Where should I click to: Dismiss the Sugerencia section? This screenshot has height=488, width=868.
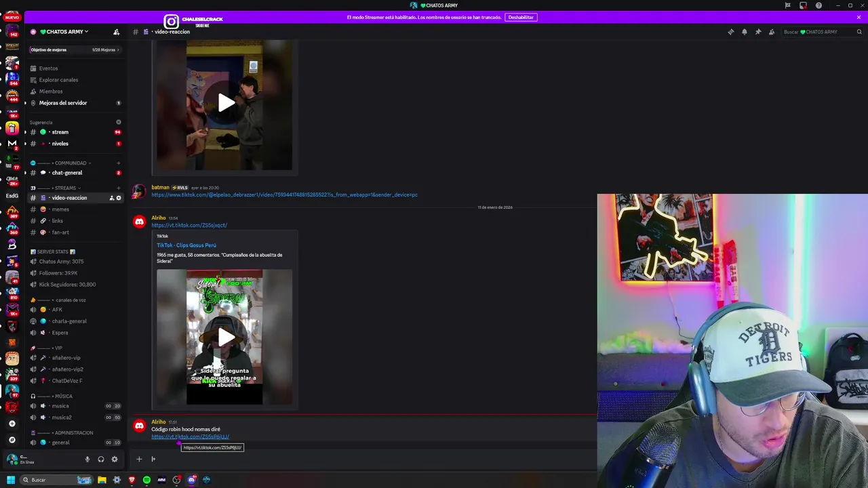click(118, 122)
